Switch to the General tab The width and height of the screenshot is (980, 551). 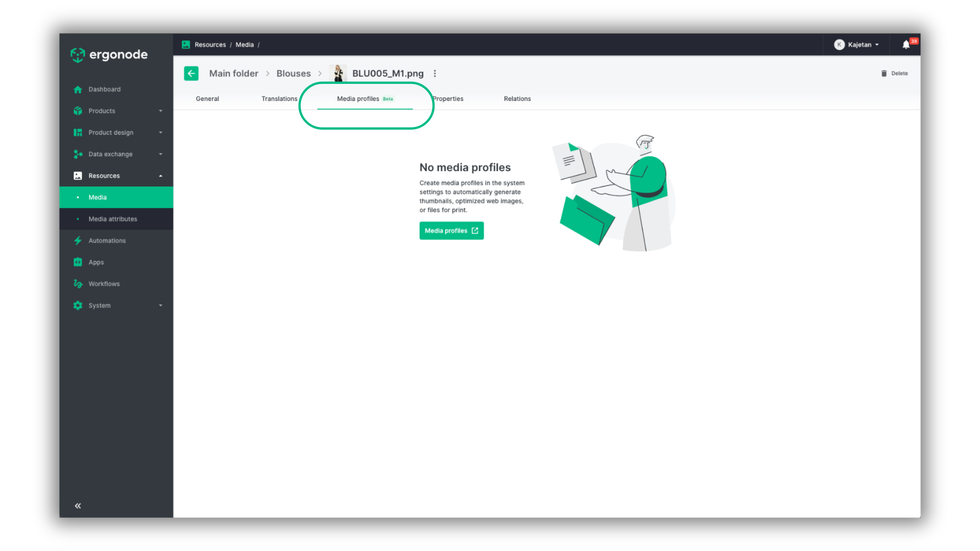point(207,99)
